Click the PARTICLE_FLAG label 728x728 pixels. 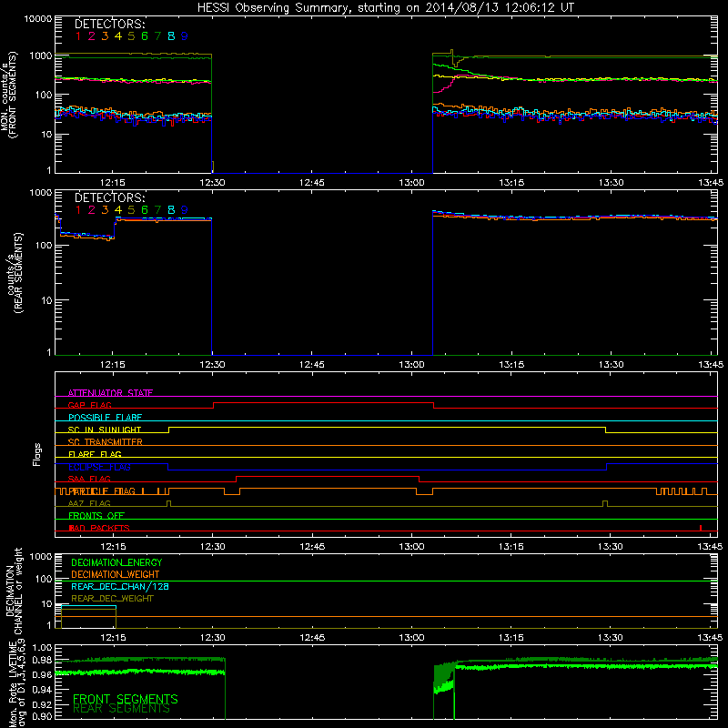(102, 491)
